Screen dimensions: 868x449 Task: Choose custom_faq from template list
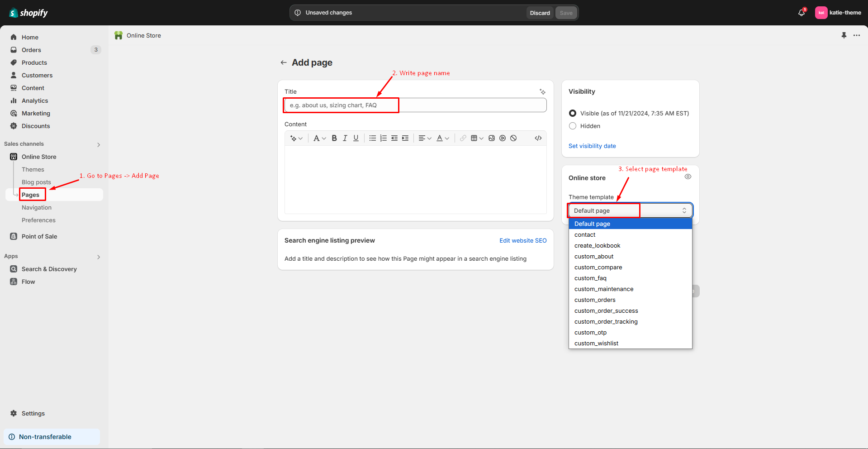(x=590, y=278)
